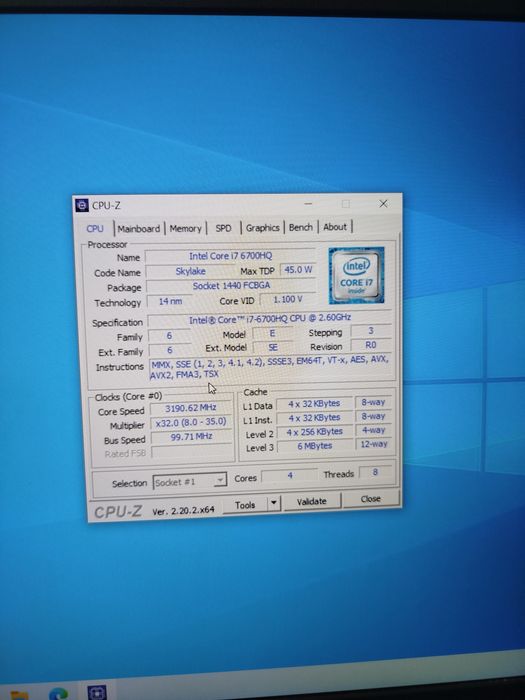Click the empty Rated FSB field
Image resolution: width=525 pixels, height=700 pixels.
tap(192, 452)
